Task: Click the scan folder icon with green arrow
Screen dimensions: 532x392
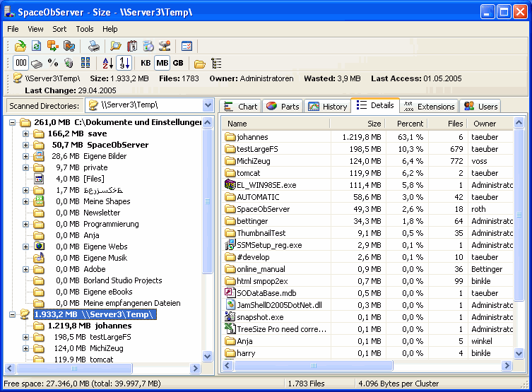Action: click(x=20, y=46)
